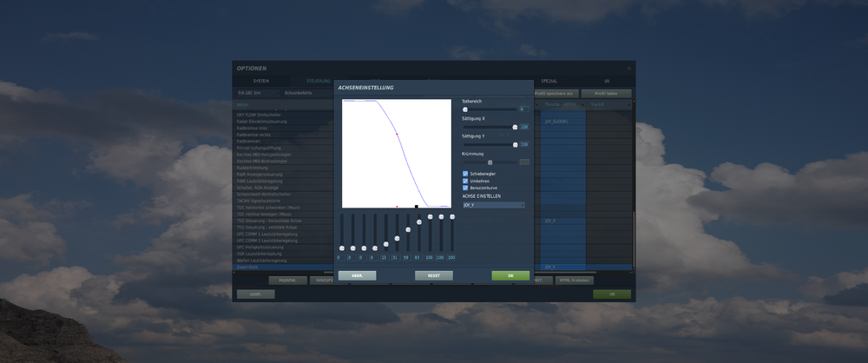Click the black input marker on the graph
This screenshot has height=363, width=868.
pos(417,207)
